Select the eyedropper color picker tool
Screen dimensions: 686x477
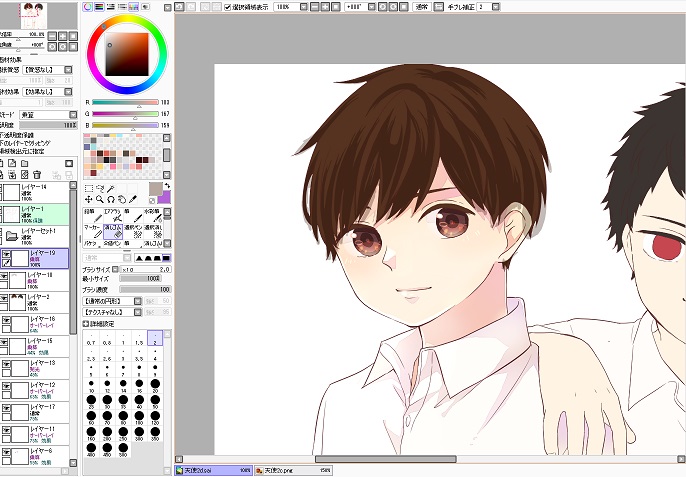(x=133, y=200)
